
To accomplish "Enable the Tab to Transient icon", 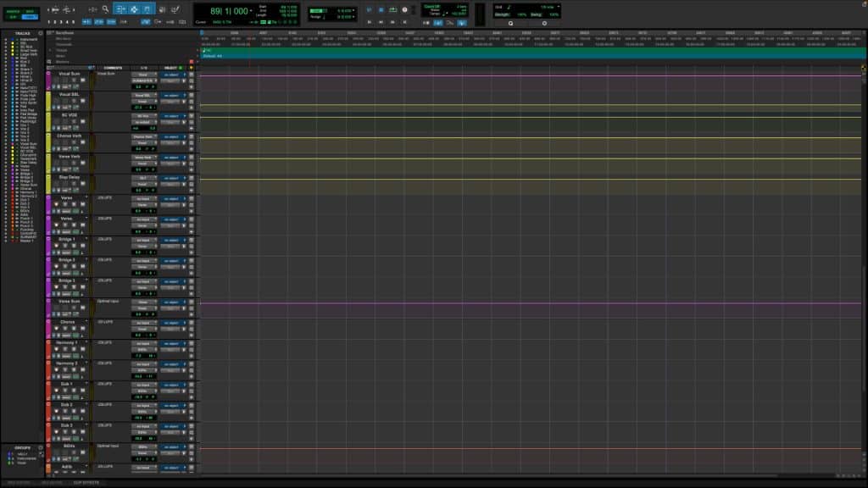I will (x=86, y=21).
